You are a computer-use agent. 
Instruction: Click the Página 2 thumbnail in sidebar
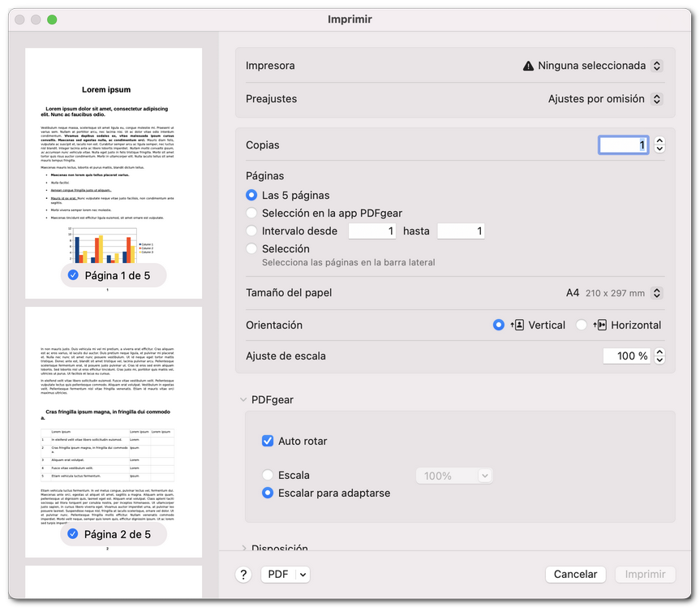(x=113, y=422)
